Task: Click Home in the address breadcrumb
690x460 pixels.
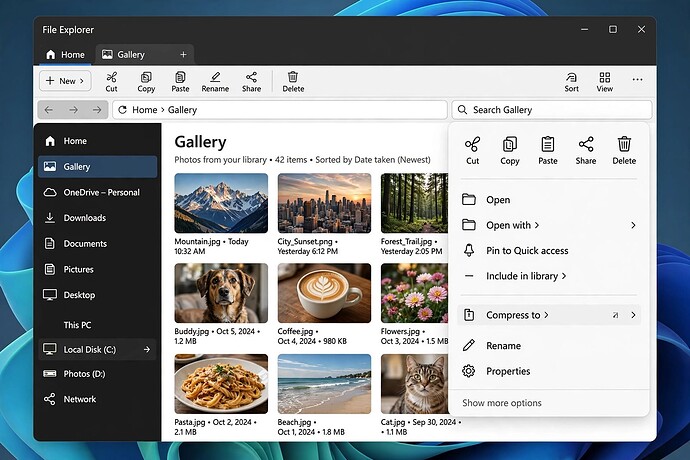Action: (144, 110)
